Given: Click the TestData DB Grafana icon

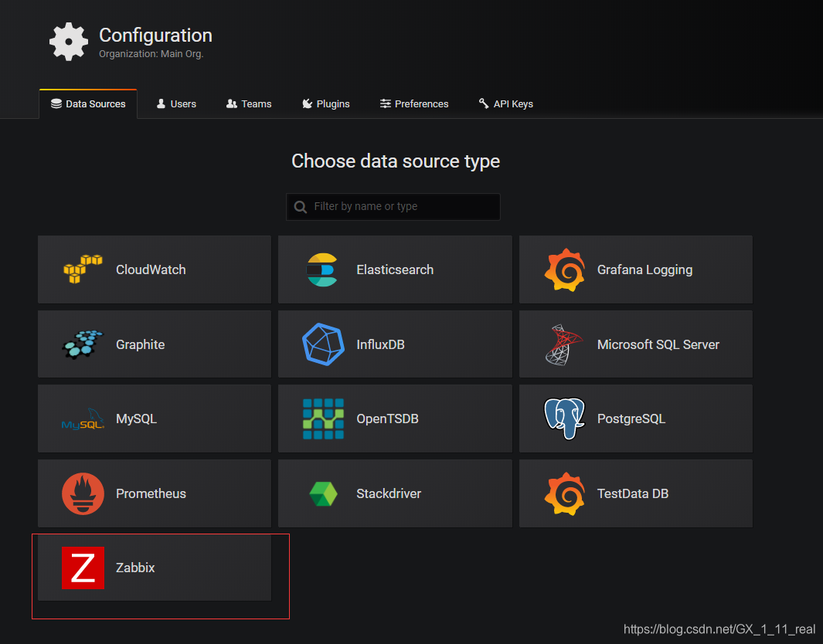Looking at the screenshot, I should click(565, 493).
